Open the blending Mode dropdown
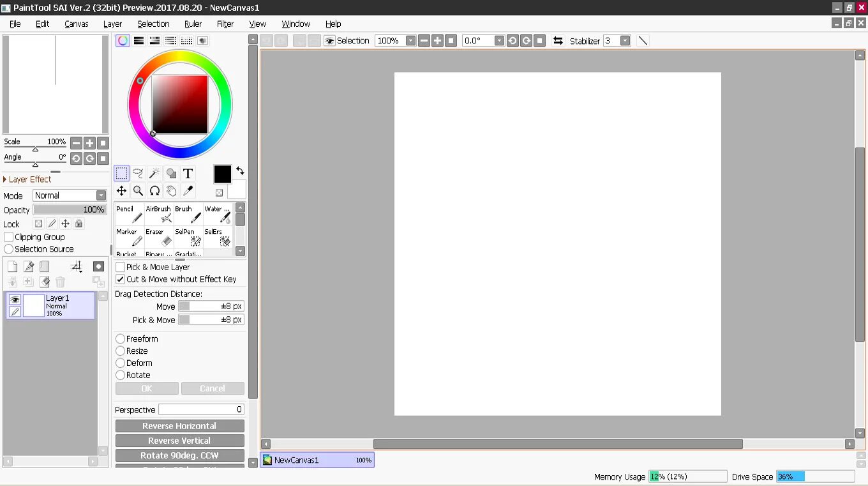 pos(70,195)
